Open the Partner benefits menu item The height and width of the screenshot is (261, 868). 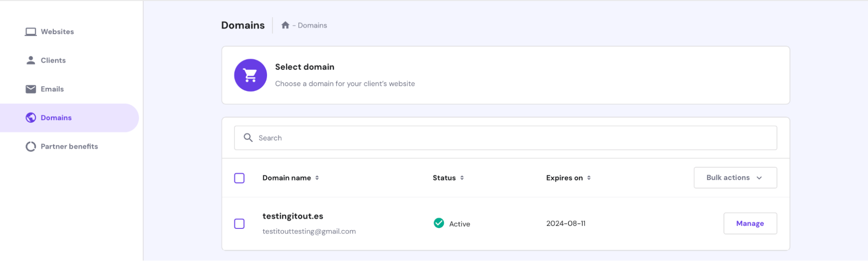pyautogui.click(x=69, y=147)
